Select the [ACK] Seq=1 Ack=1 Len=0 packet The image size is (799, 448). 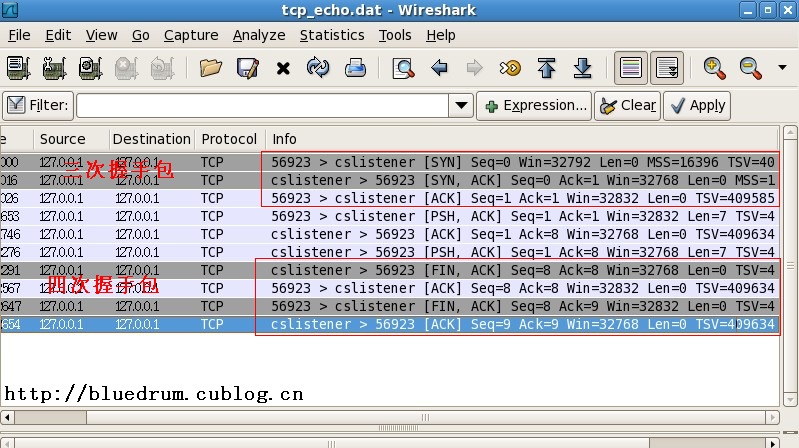390,198
